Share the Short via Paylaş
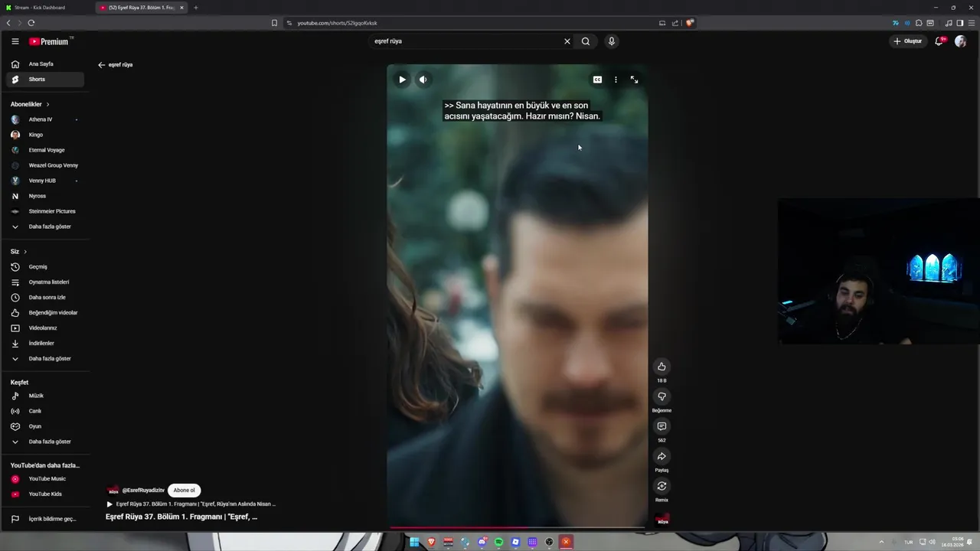This screenshot has height=551, width=980. pyautogui.click(x=661, y=456)
